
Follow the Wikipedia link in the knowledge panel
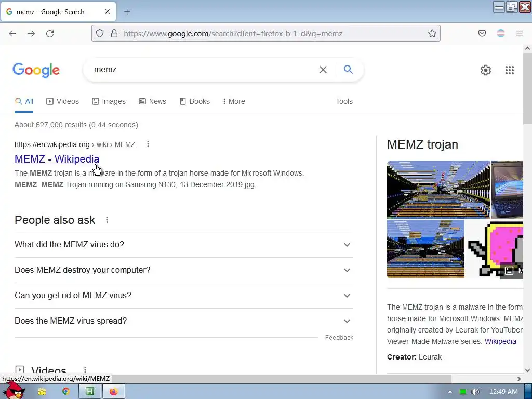500,341
